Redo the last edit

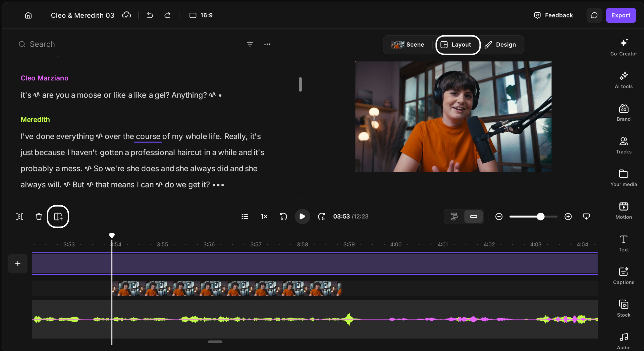(167, 15)
